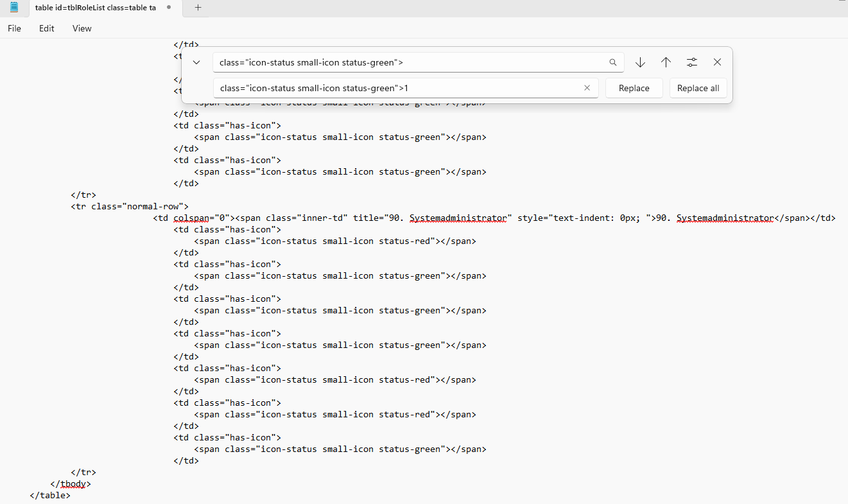Open the File menu
This screenshot has height=504, width=848.
[x=14, y=28]
